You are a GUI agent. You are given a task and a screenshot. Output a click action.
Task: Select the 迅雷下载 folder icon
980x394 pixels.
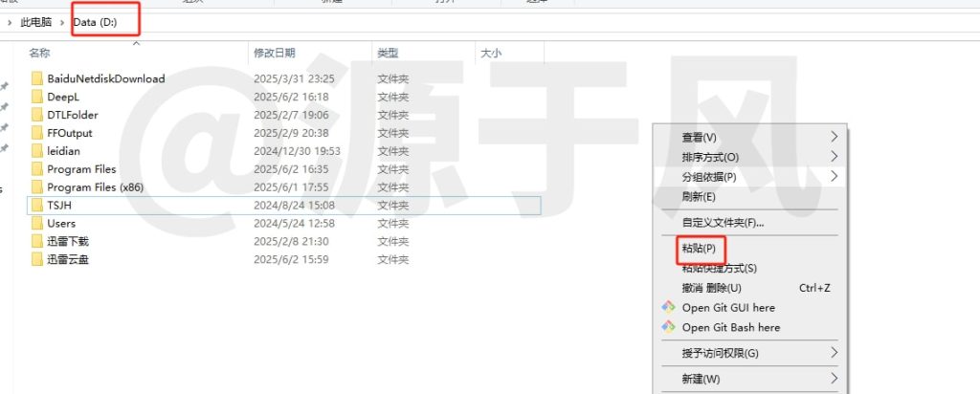point(37,242)
